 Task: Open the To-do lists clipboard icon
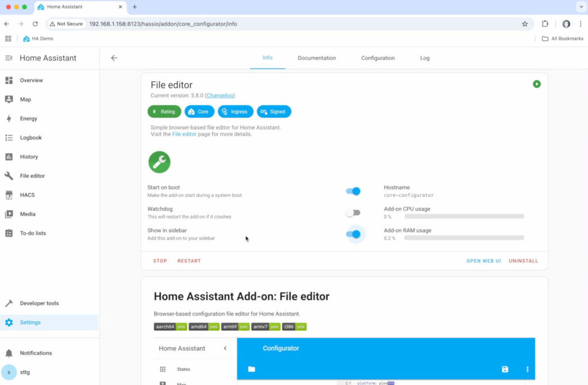tap(9, 233)
